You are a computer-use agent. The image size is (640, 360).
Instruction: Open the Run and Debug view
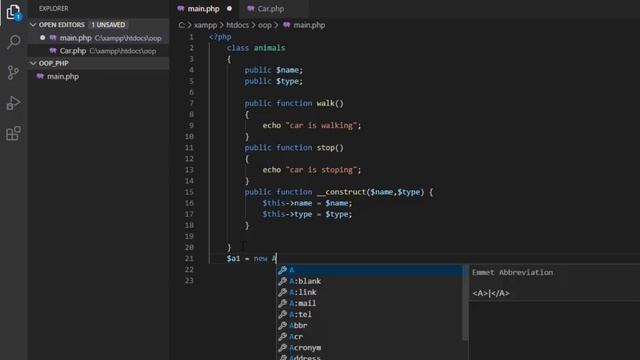[13, 103]
